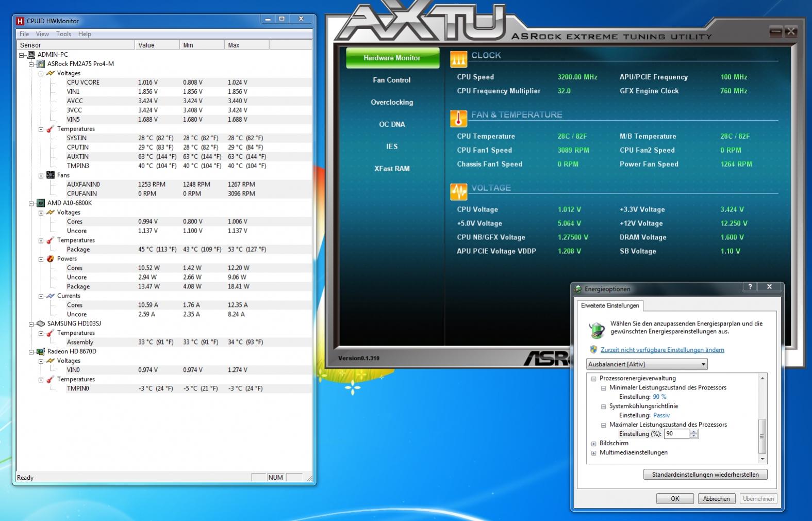Select the CPU VCORE sensor row

click(164, 83)
